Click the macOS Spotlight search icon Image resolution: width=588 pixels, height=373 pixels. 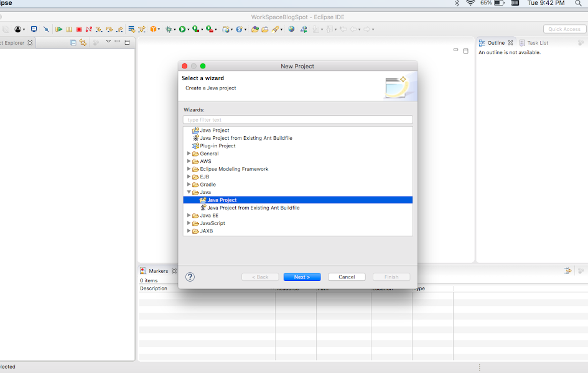tap(578, 3)
